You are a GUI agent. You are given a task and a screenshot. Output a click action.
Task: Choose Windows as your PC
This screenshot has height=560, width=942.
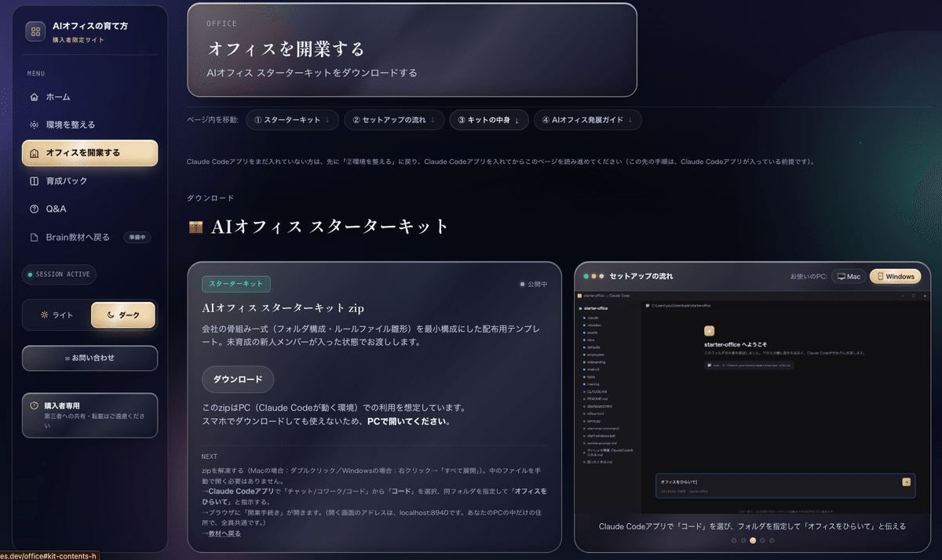pyautogui.click(x=895, y=276)
